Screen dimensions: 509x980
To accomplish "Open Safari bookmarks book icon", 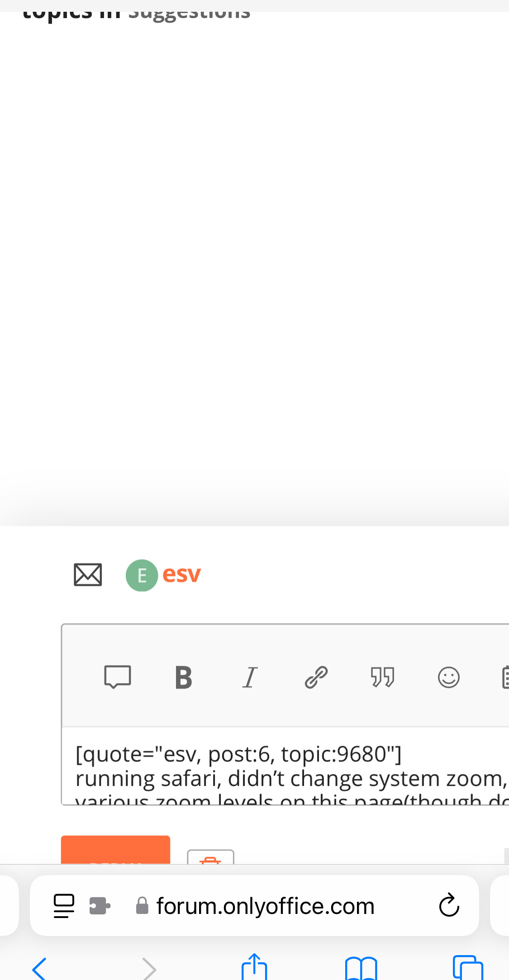I will [x=361, y=968].
